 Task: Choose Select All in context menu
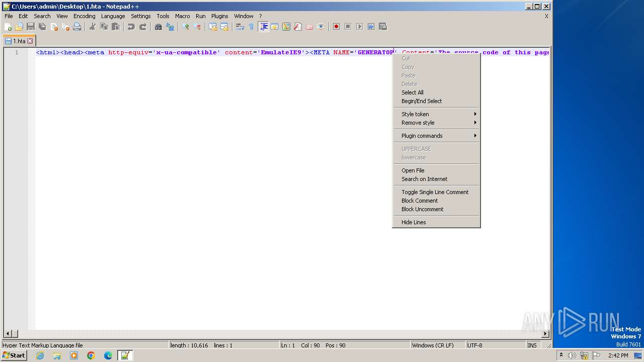436,93
